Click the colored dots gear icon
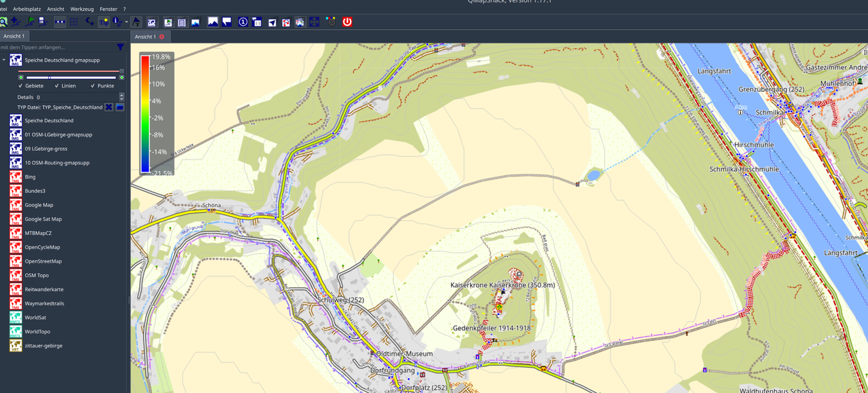 pos(331,22)
